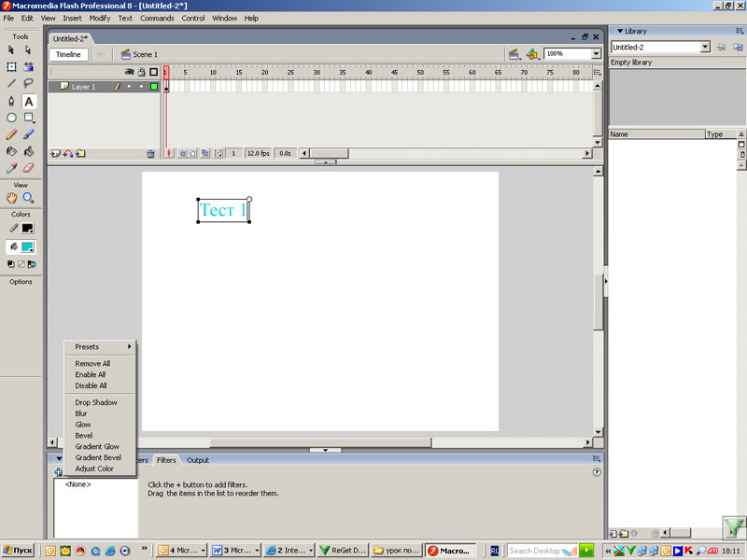The height and width of the screenshot is (560, 747).
Task: Activate the Eyedropper tool
Action: click(11, 169)
